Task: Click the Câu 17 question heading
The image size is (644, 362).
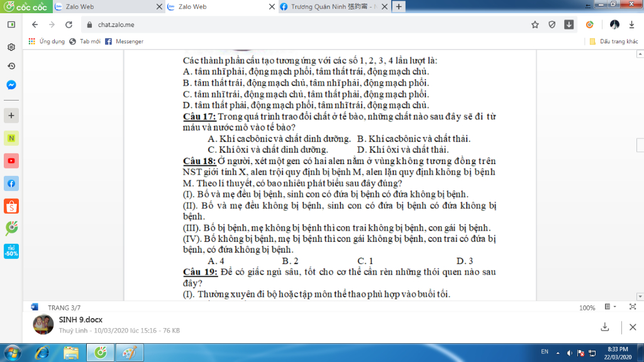Action: 199,116
